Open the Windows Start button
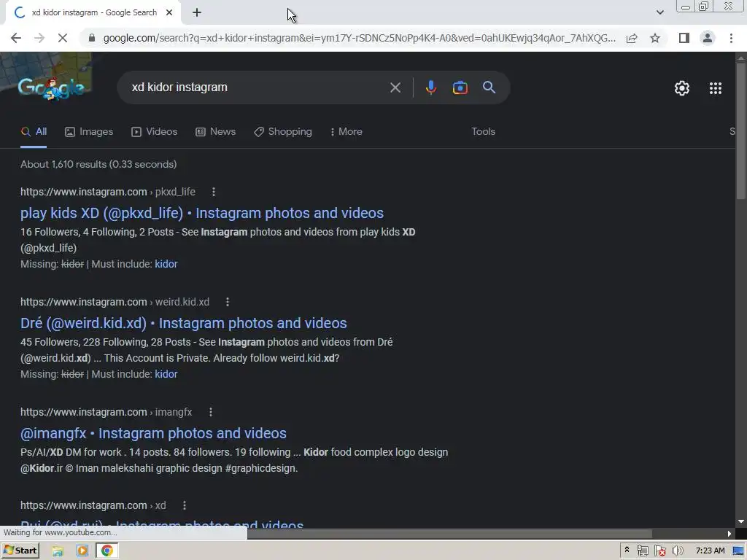This screenshot has width=747, height=560. (20, 551)
